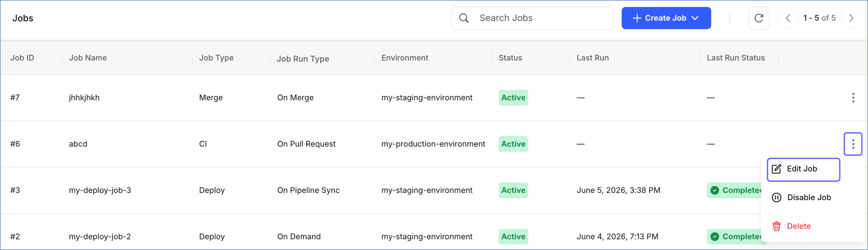Click Active status badge for my-deploy-job-3
868x250 pixels.
click(x=513, y=190)
